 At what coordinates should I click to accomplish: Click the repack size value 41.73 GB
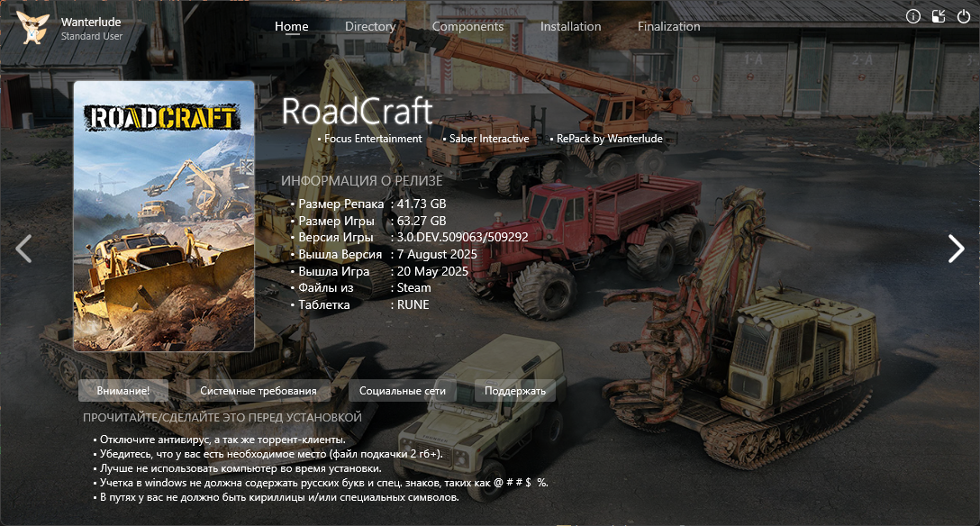(422, 204)
